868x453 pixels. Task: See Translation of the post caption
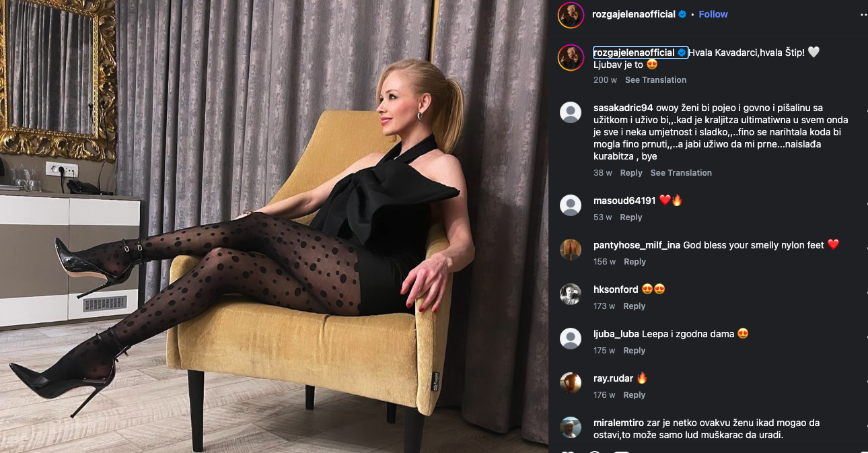tap(655, 80)
